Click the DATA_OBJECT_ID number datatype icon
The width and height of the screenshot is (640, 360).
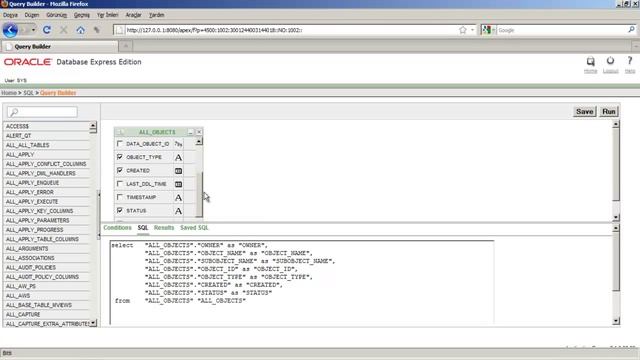(178, 144)
